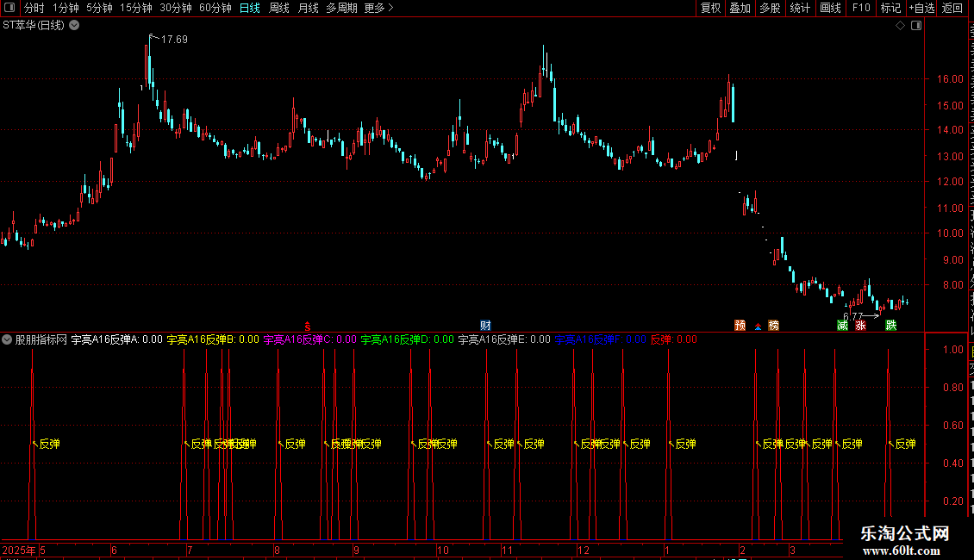Viewport: 974px width, 560px height.
Task: Switch to 分时 intraday view
Action: [34, 8]
